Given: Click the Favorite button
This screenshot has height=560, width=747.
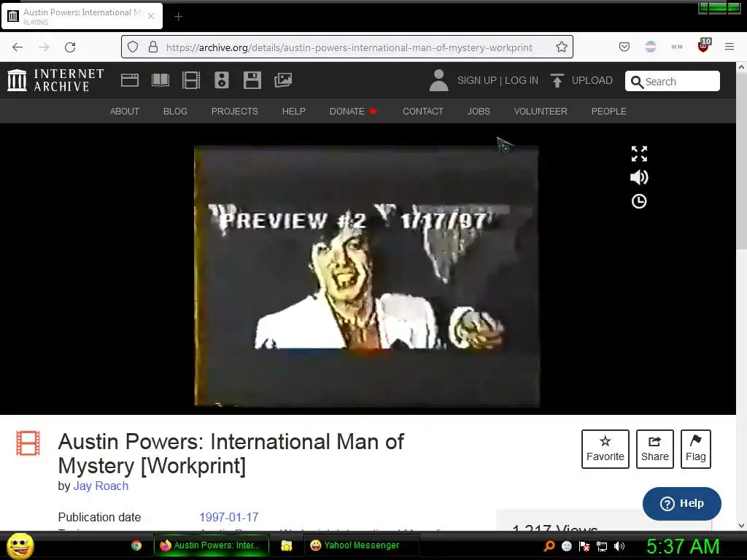Looking at the screenshot, I should [605, 449].
